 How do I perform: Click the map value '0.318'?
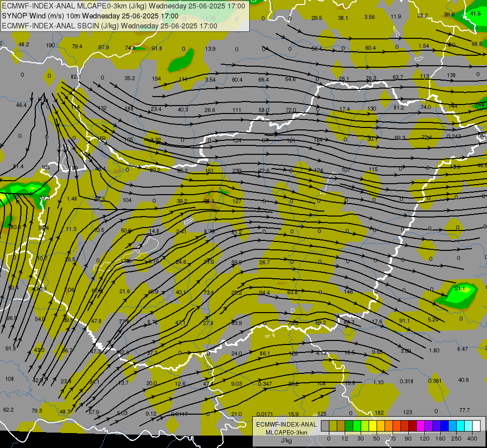[406, 381]
